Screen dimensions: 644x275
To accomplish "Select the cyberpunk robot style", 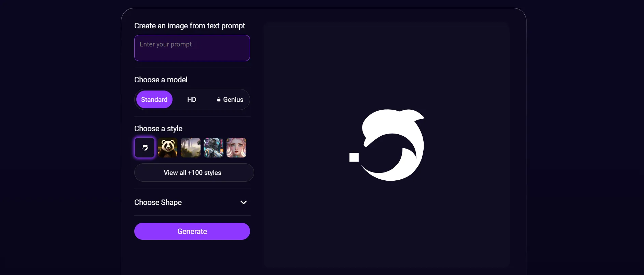I will point(213,148).
